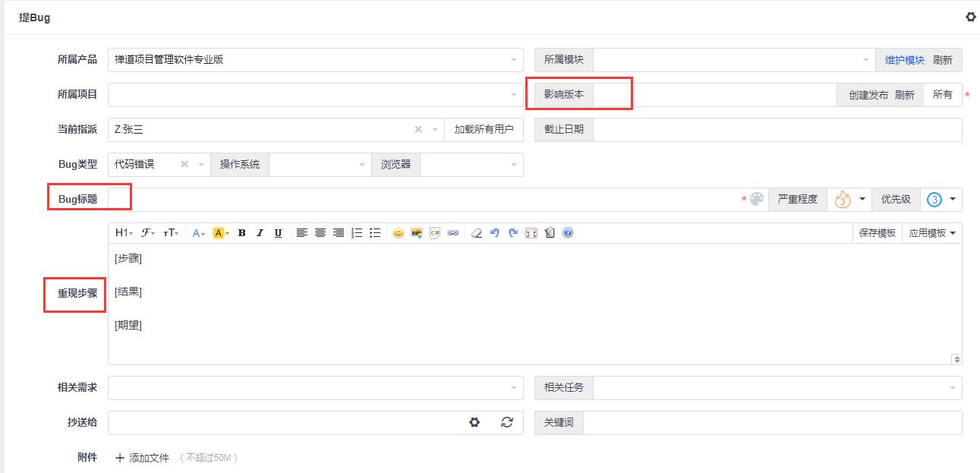
Task: Insert an emoticon in reproduction steps
Action: pyautogui.click(x=399, y=233)
